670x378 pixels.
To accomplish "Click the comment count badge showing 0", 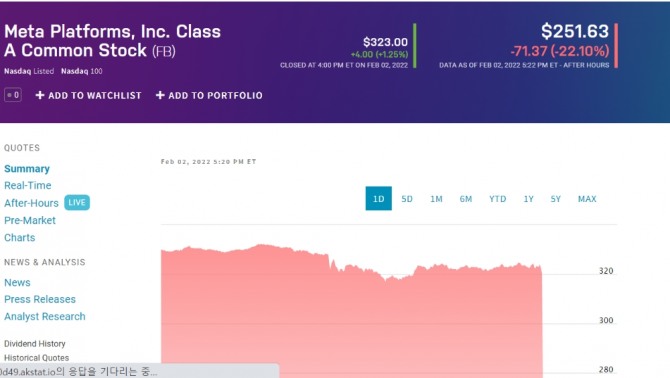I will [x=13, y=95].
